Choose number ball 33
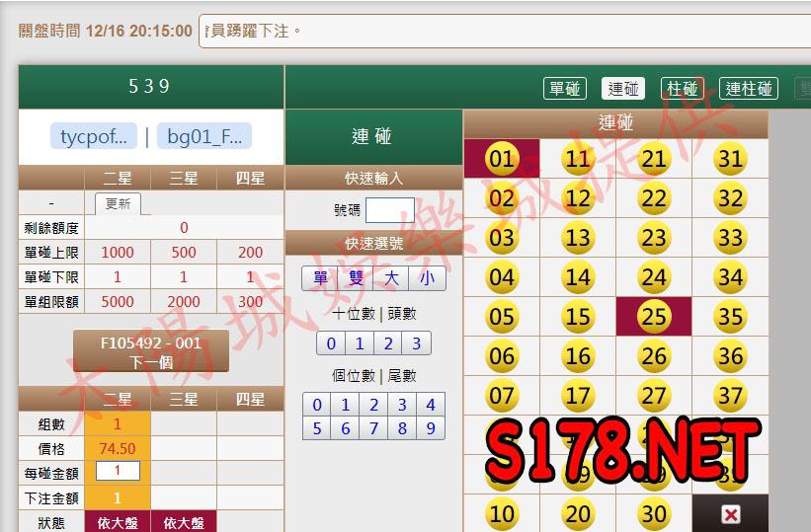This screenshot has height=532, width=811. (730, 238)
